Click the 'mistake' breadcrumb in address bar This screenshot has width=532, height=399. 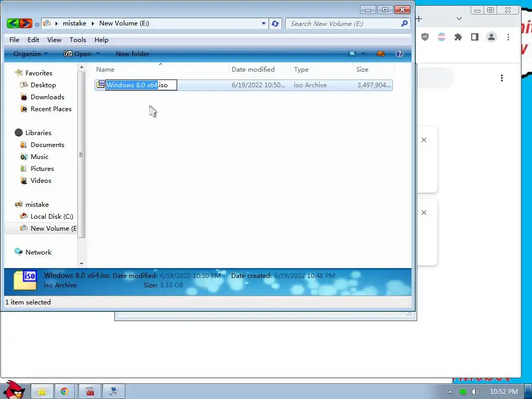click(x=74, y=23)
